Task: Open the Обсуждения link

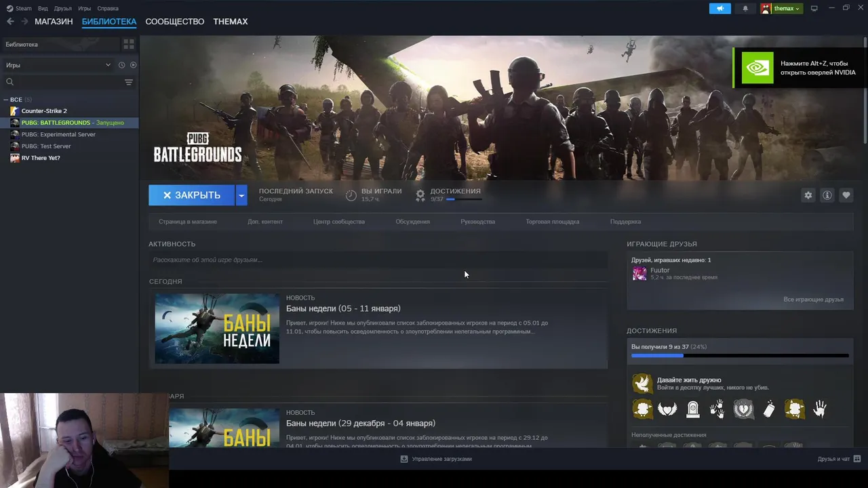Action: [x=413, y=222]
